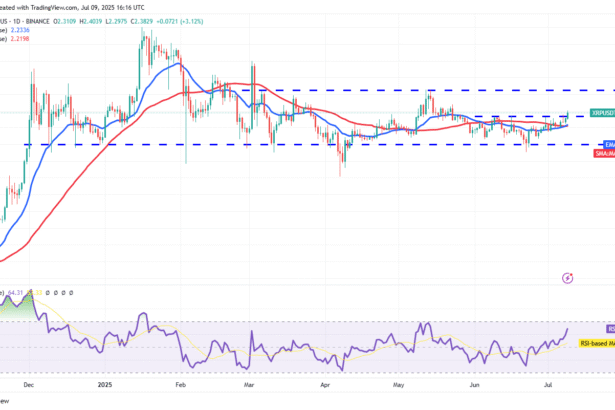Click the May label on the time axis
This screenshot has width=615, height=410.
398,382
